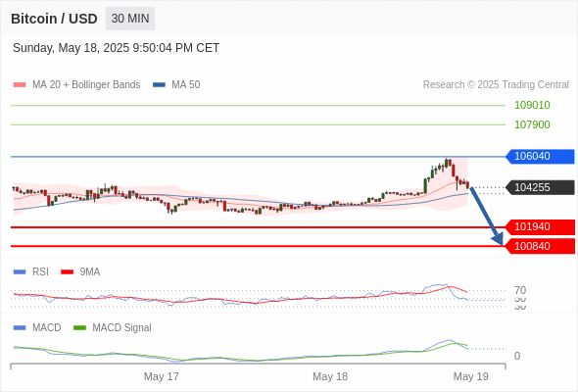Click the 30 MIN timeframe badge
This screenshot has width=578, height=392.
click(x=130, y=19)
